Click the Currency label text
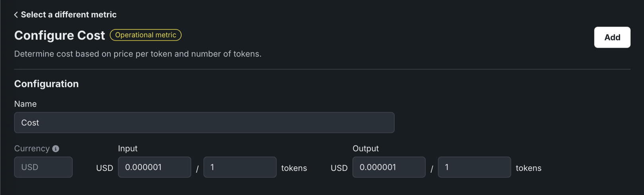 (x=32, y=148)
